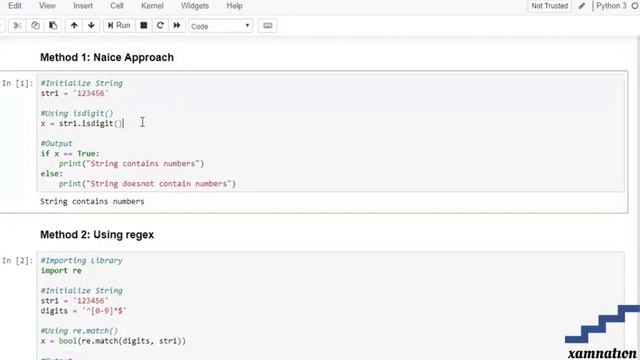Open the cell type Code dropdown
Screen dimensions: 640x360
[x=220, y=26]
